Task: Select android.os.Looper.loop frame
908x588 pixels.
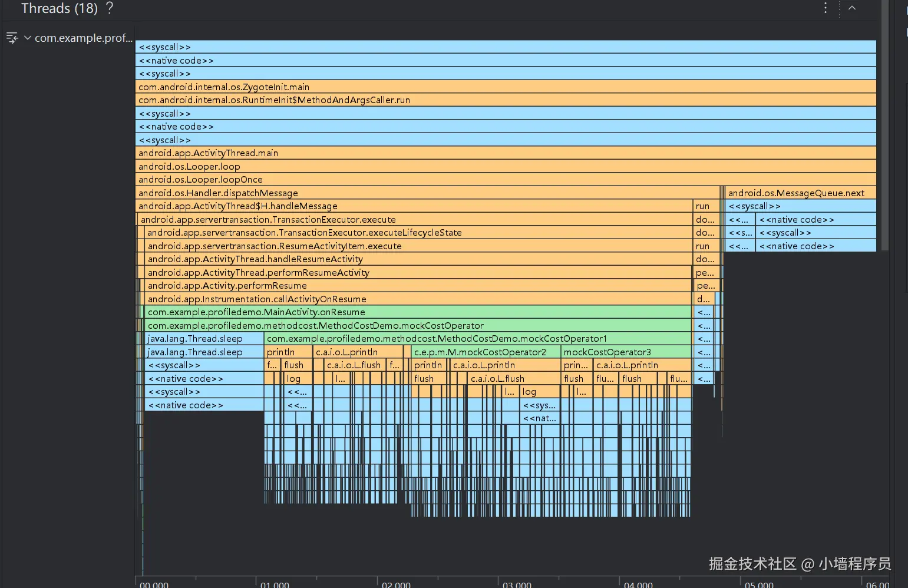Action: pyautogui.click(x=506, y=166)
